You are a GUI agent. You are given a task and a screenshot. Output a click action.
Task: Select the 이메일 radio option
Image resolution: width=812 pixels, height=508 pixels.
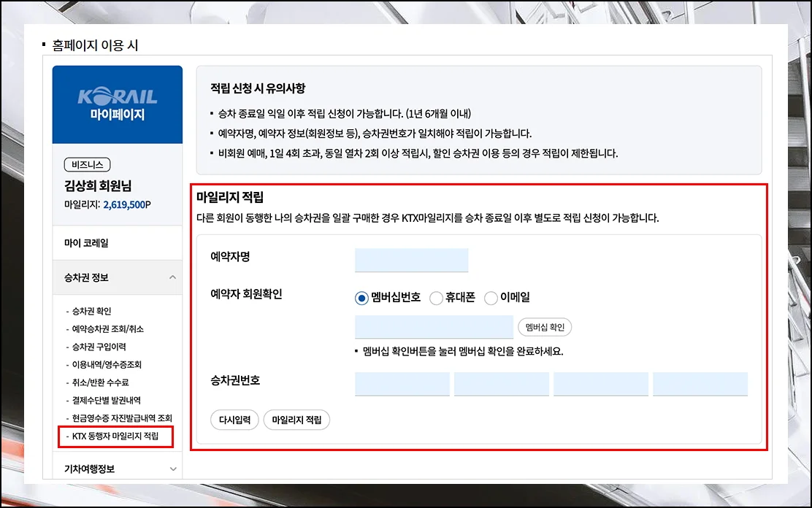tap(491, 298)
